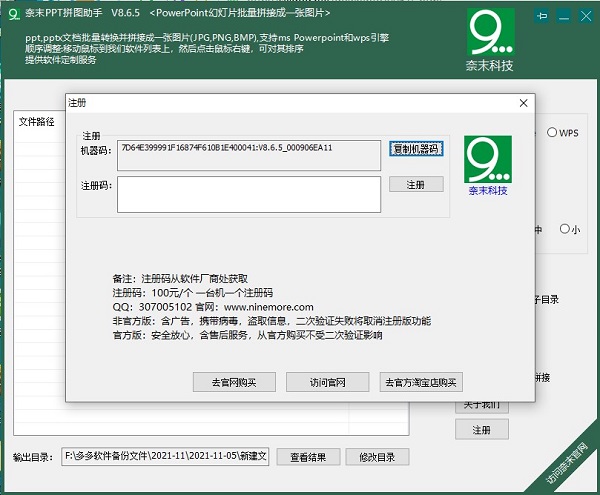The width and height of the screenshot is (600, 495).
Task: Click the 去官方淘宝店购买 button
Action: click(421, 382)
